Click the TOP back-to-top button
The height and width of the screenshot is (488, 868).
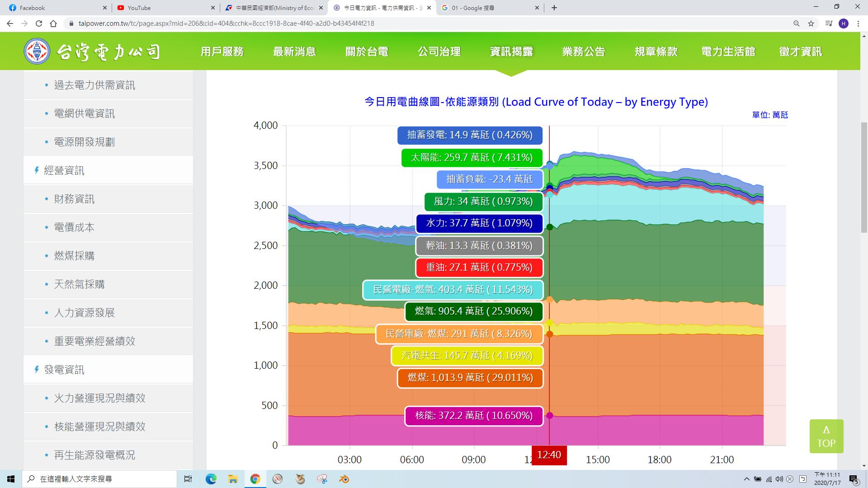click(826, 436)
